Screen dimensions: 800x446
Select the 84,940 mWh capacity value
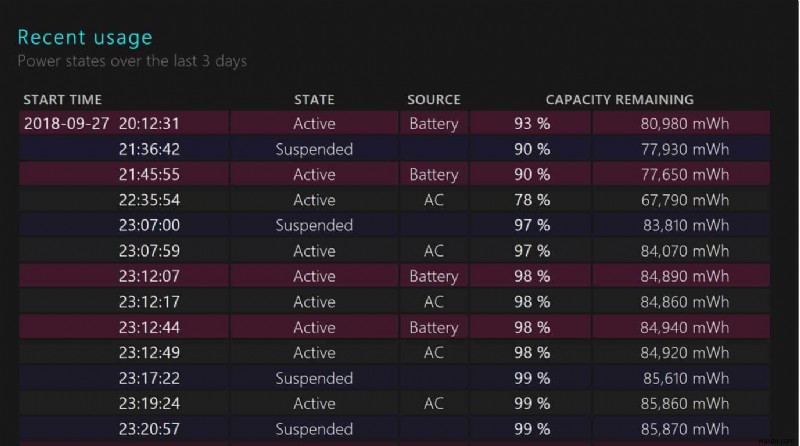[685, 327]
